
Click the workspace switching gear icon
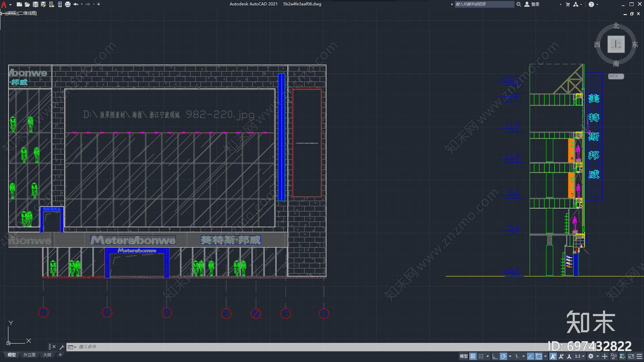point(590,356)
